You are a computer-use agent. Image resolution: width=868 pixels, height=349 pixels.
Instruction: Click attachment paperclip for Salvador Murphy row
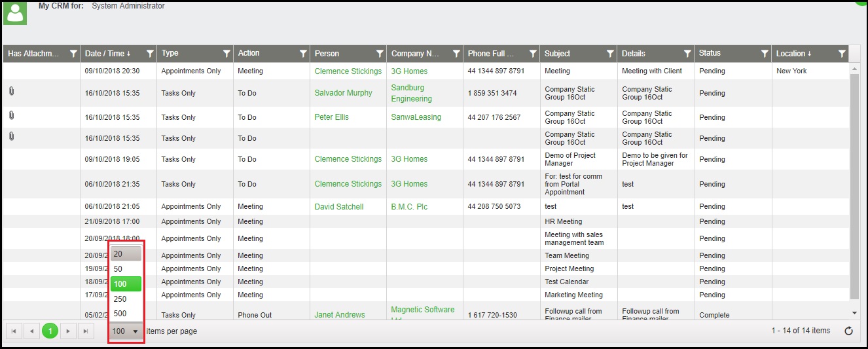click(x=12, y=91)
